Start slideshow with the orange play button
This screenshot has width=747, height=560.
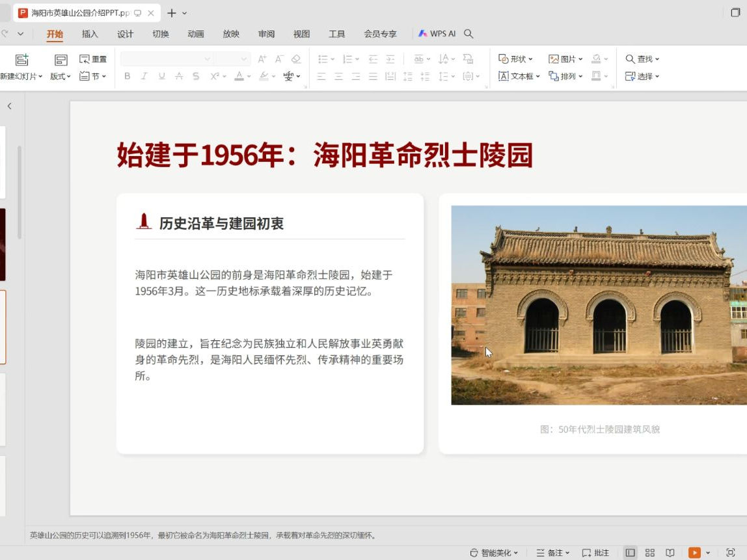[694, 553]
